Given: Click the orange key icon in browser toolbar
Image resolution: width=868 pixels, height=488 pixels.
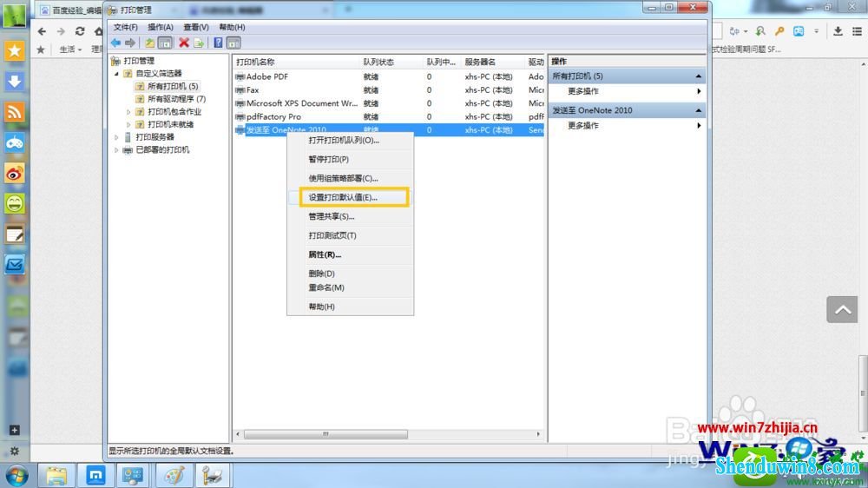Looking at the screenshot, I should point(779,31).
